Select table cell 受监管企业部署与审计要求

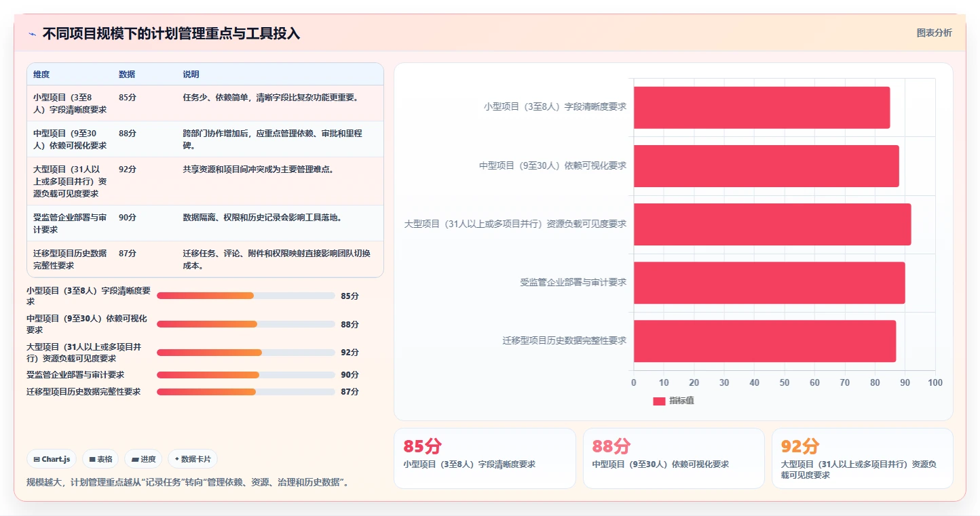click(70, 223)
